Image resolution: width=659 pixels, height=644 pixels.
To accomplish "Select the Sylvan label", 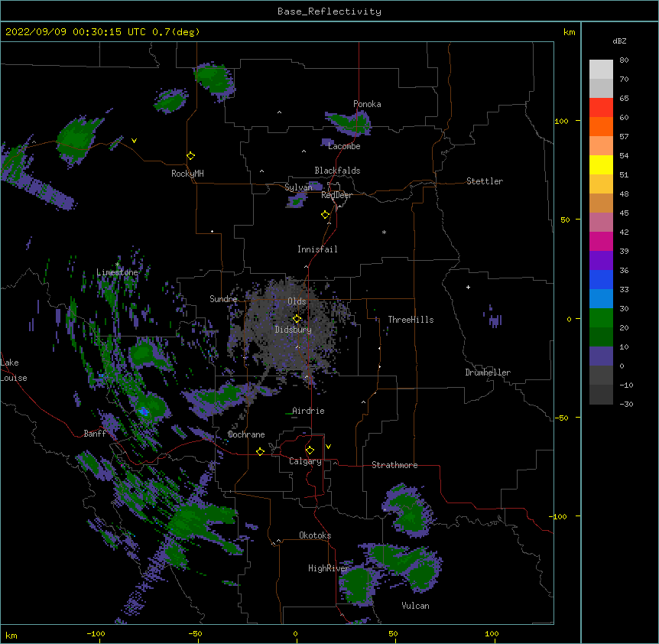I will point(298,187).
